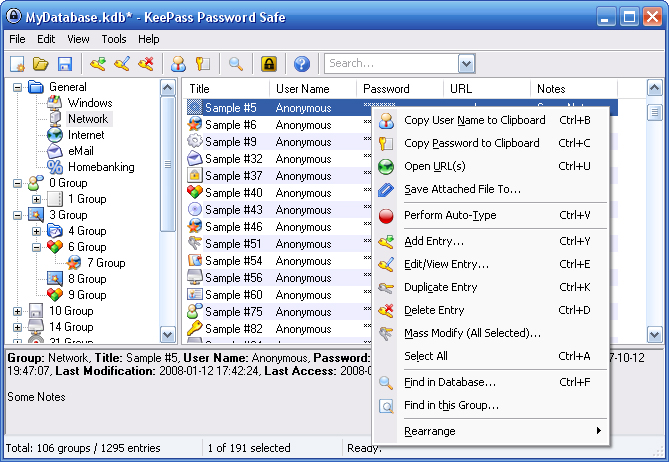The width and height of the screenshot is (669, 462).
Task: Click the Find magnifier toolbar icon
Action: (236, 64)
